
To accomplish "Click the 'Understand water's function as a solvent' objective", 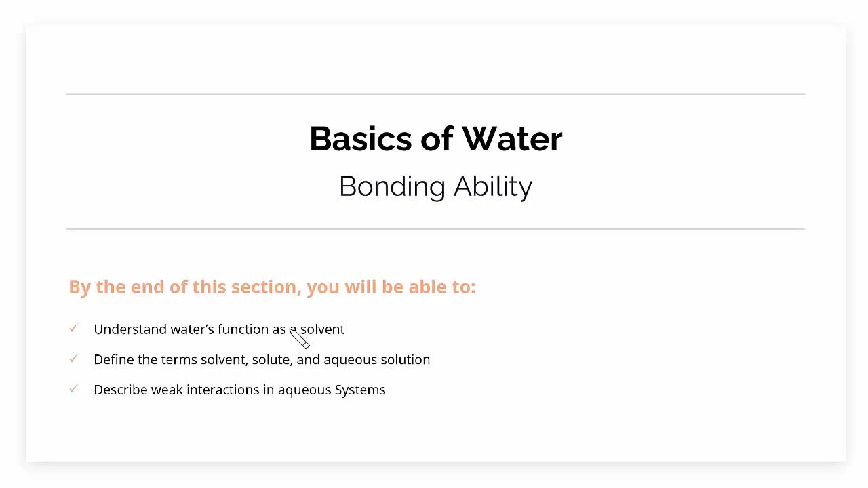I will (219, 329).
